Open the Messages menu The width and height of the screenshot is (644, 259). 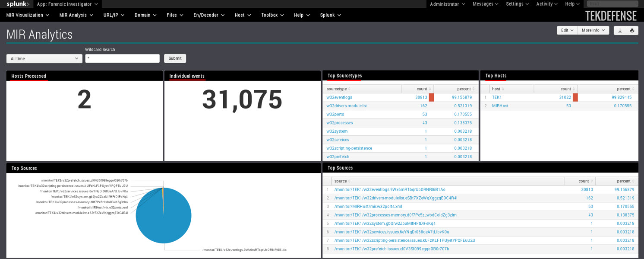pos(485,4)
